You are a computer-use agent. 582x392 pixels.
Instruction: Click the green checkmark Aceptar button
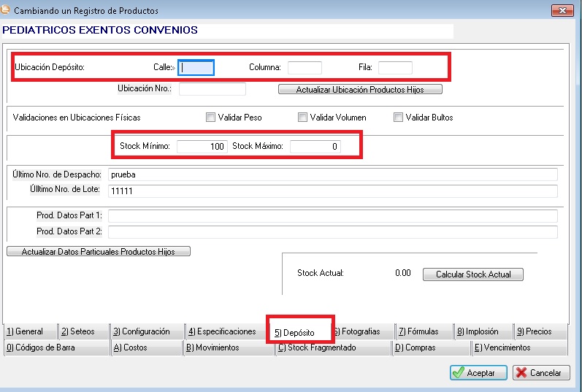[478, 372]
